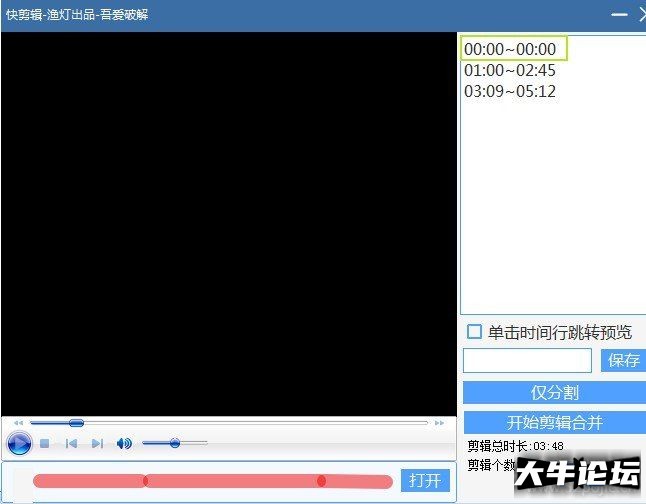Click the 仅分割 button
The width and height of the screenshot is (646, 504).
[555, 393]
